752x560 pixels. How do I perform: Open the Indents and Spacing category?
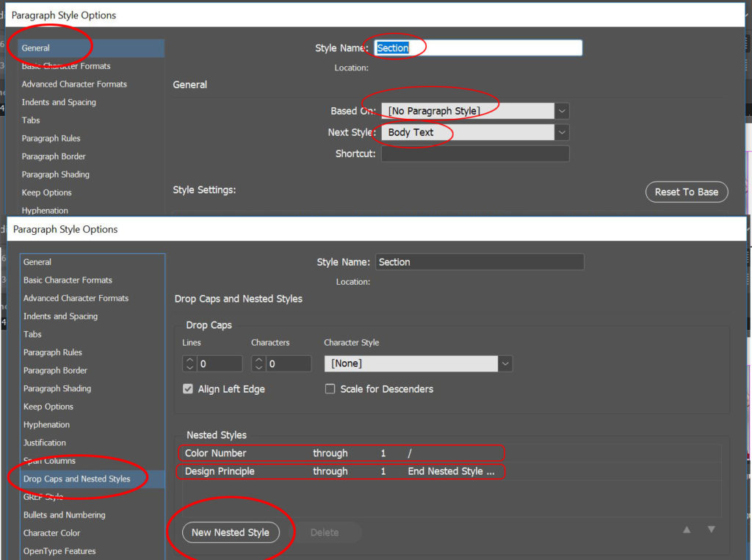pos(60,316)
